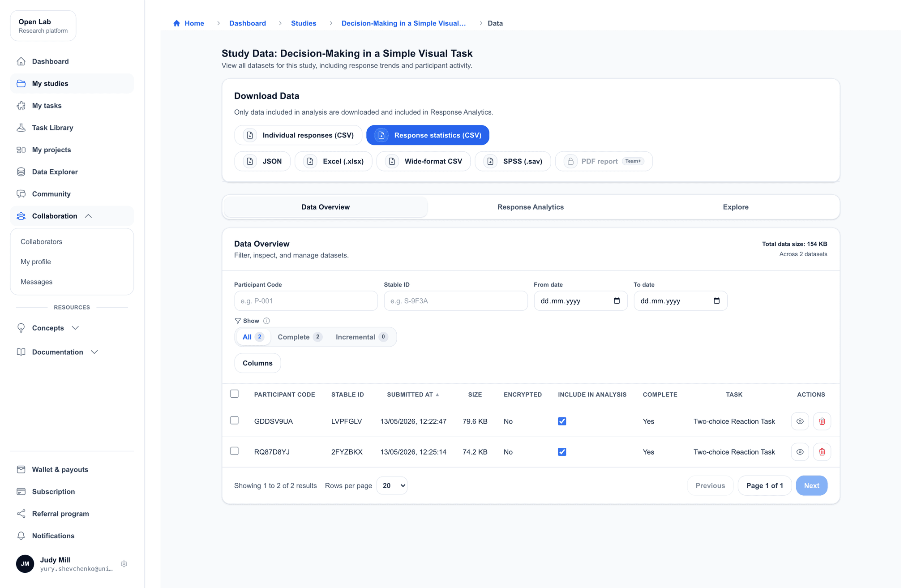Screen dimensions: 917x588
Task: Click the My tasks puzzle icon
Action: (21, 106)
